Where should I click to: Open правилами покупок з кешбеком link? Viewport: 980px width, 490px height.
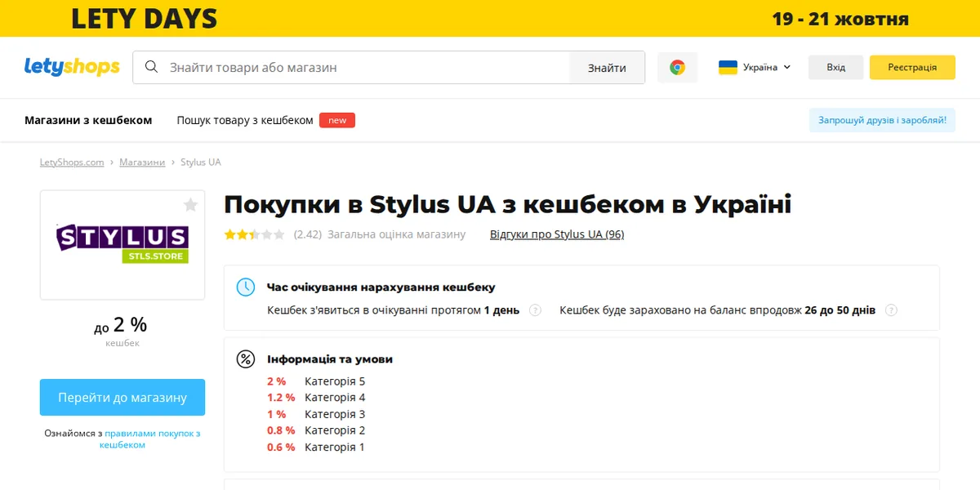[150, 439]
